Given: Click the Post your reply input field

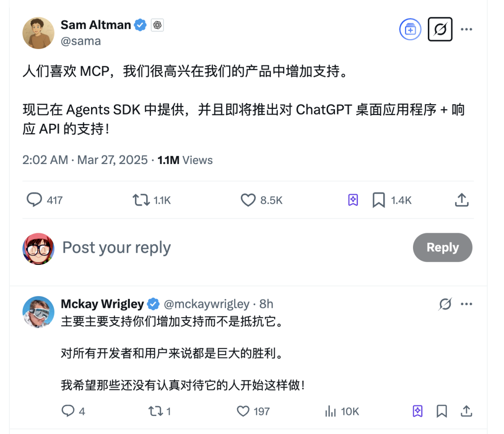Looking at the screenshot, I should click(x=116, y=248).
